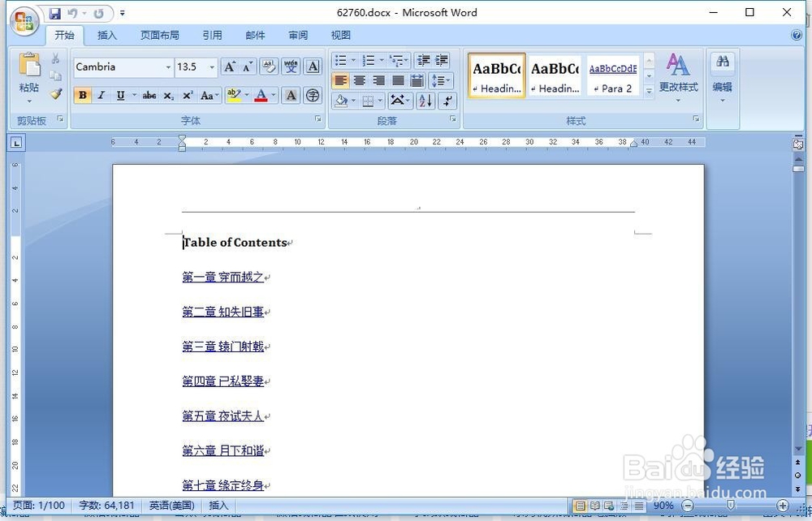Toggle the sort ascending icon

pyautogui.click(x=425, y=100)
